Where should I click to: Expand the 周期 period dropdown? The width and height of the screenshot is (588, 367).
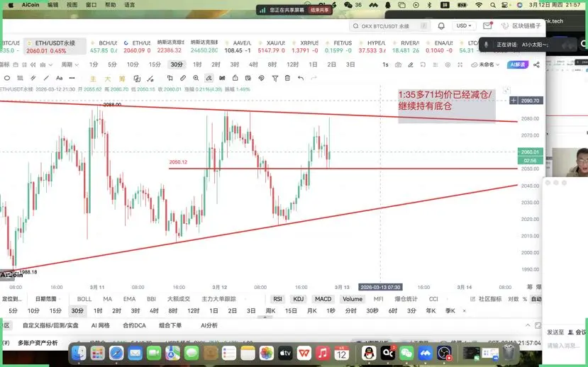(70, 64)
